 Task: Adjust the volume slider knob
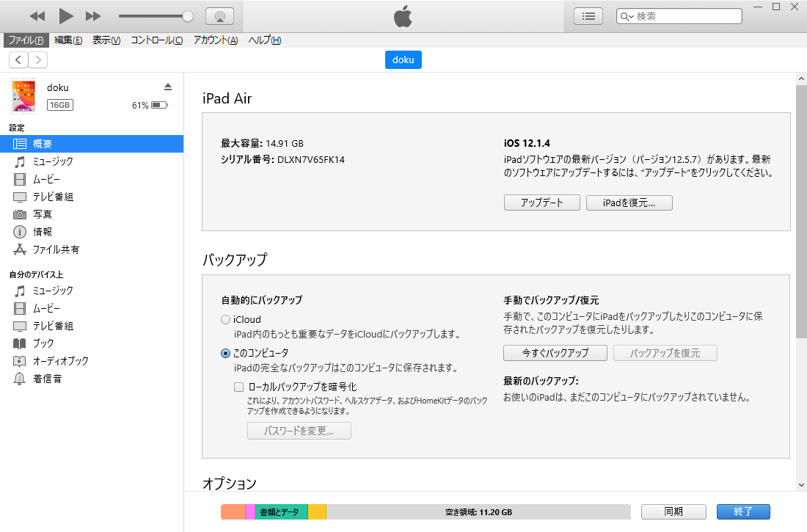pos(188,16)
